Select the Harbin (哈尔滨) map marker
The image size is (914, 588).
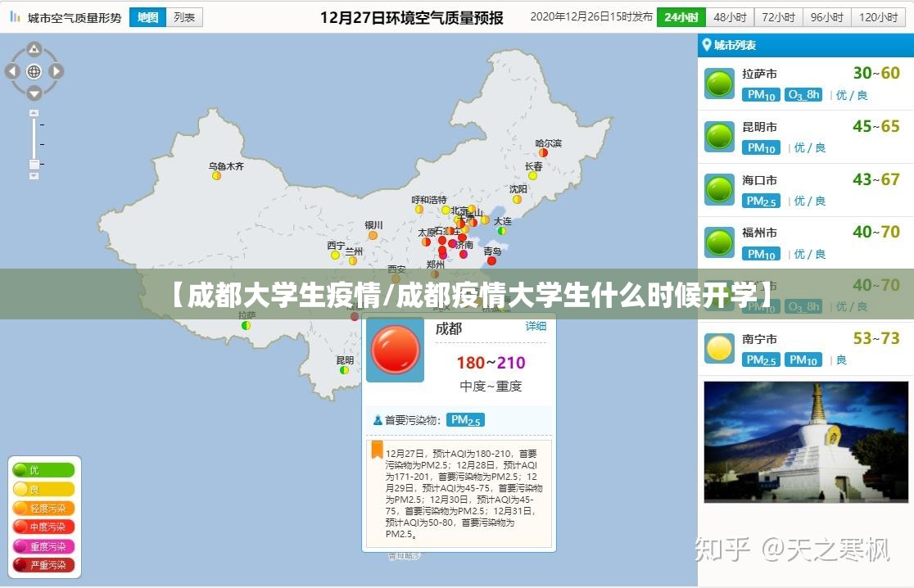(x=542, y=152)
